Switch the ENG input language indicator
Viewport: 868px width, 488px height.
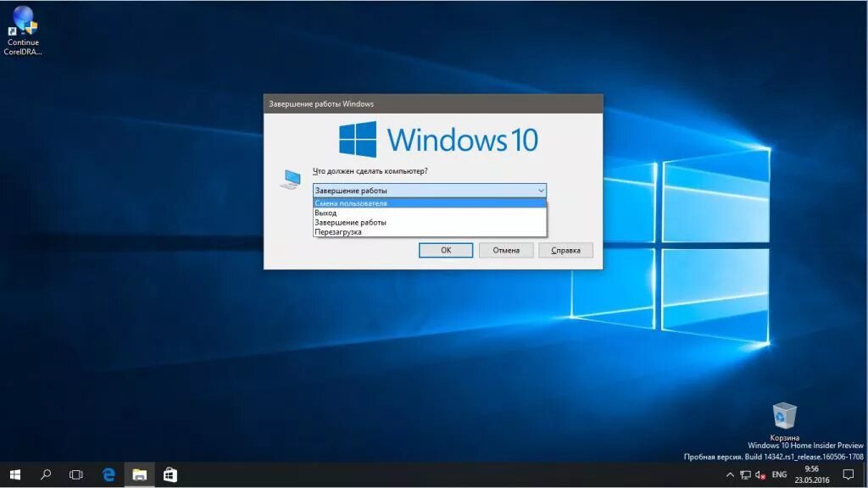click(779, 474)
